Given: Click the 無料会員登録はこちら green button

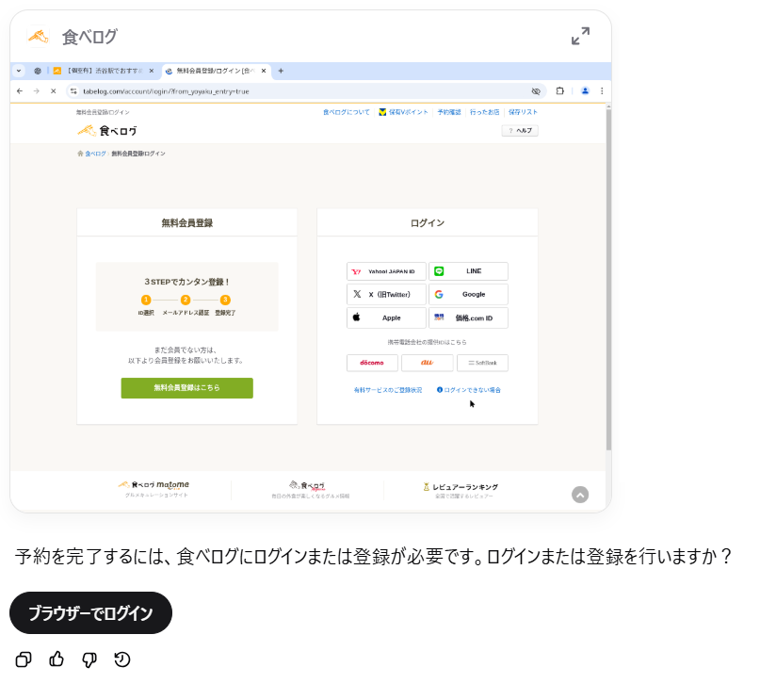Looking at the screenshot, I should pos(187,388).
